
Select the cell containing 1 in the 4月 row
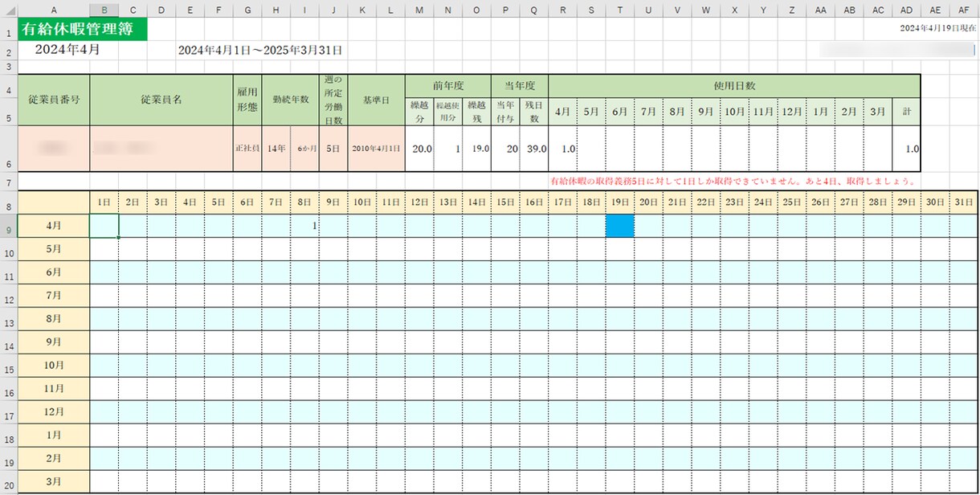coord(304,226)
